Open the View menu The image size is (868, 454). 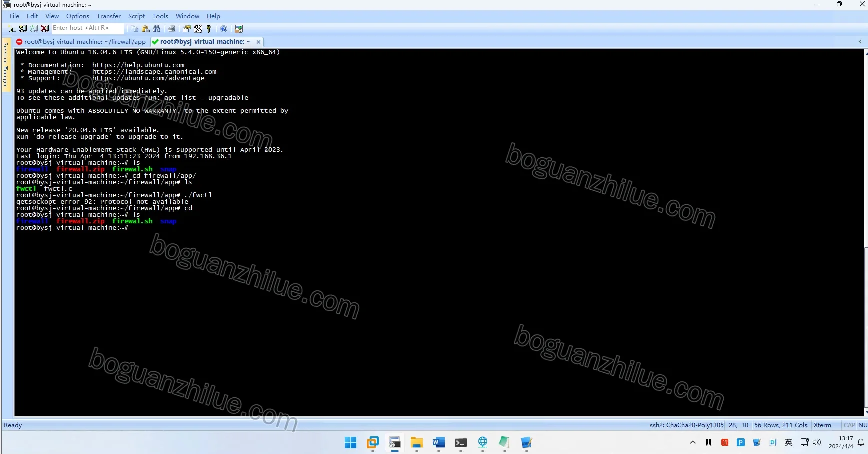(52, 16)
